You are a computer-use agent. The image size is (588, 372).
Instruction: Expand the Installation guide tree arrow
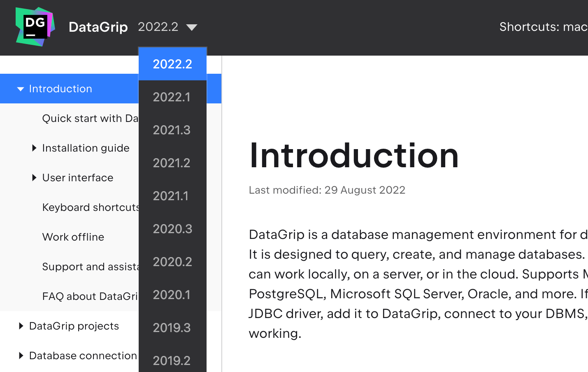click(x=34, y=148)
